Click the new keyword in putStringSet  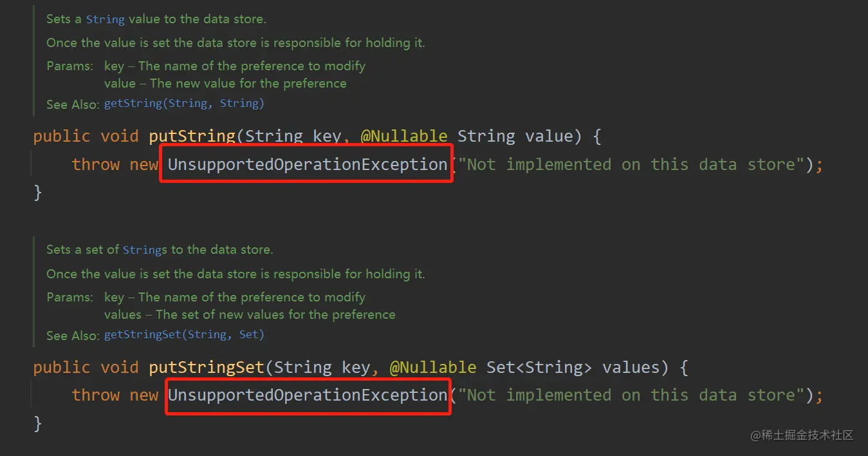pyautogui.click(x=143, y=395)
